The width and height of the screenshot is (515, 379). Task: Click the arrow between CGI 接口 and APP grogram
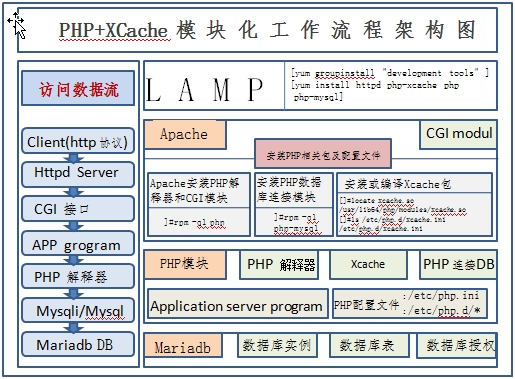(74, 226)
